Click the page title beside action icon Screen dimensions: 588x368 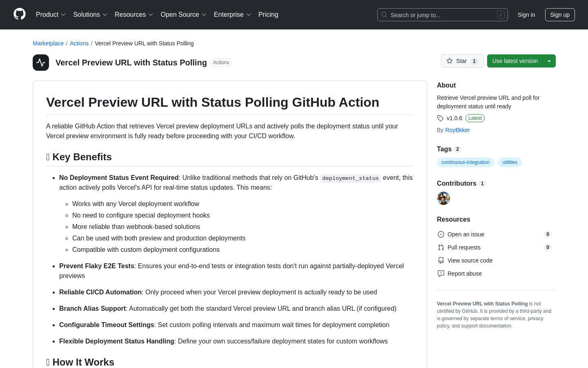coord(131,63)
